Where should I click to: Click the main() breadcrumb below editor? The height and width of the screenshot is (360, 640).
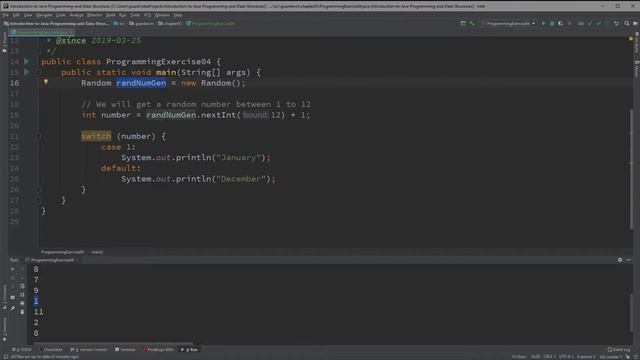(97, 252)
